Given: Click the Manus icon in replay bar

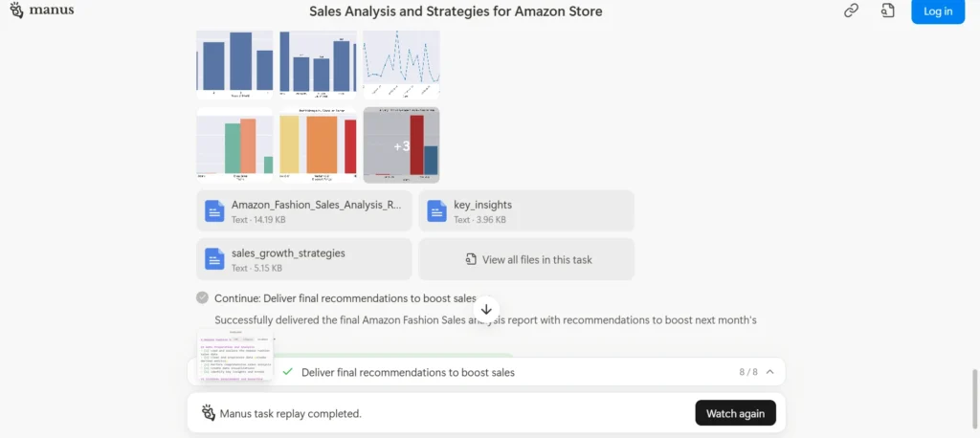Looking at the screenshot, I should point(208,412).
